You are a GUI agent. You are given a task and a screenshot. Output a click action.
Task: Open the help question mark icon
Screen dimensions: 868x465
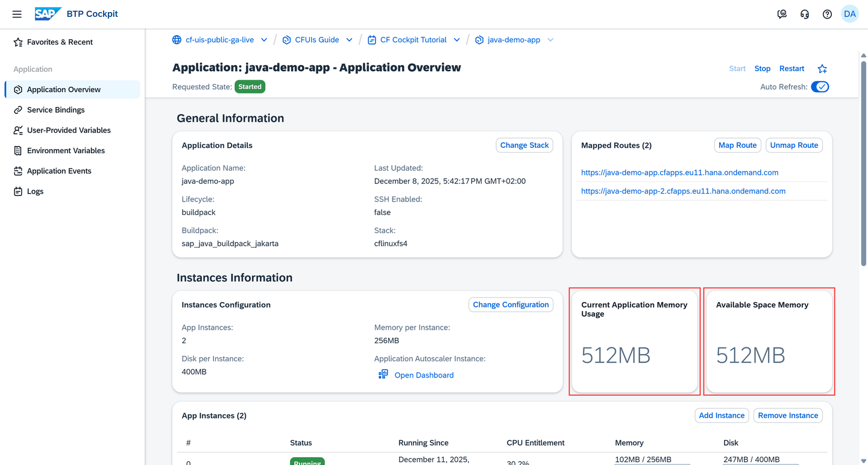tap(827, 14)
